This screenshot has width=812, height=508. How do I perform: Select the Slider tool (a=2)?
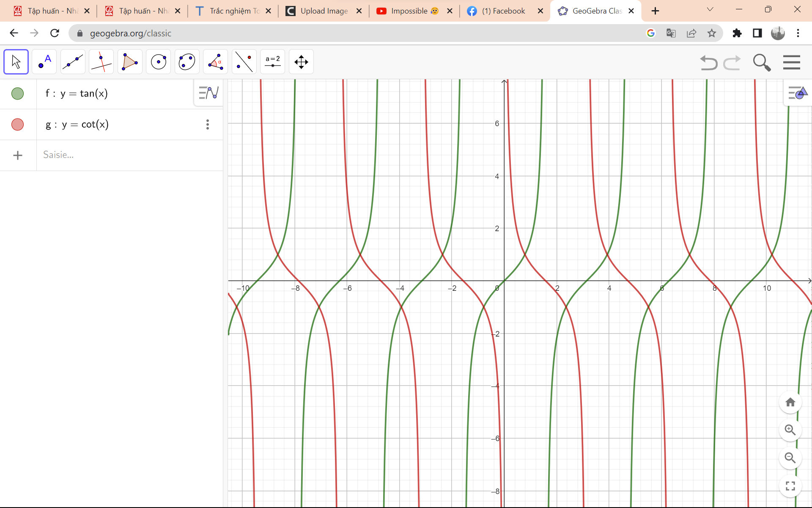point(272,61)
